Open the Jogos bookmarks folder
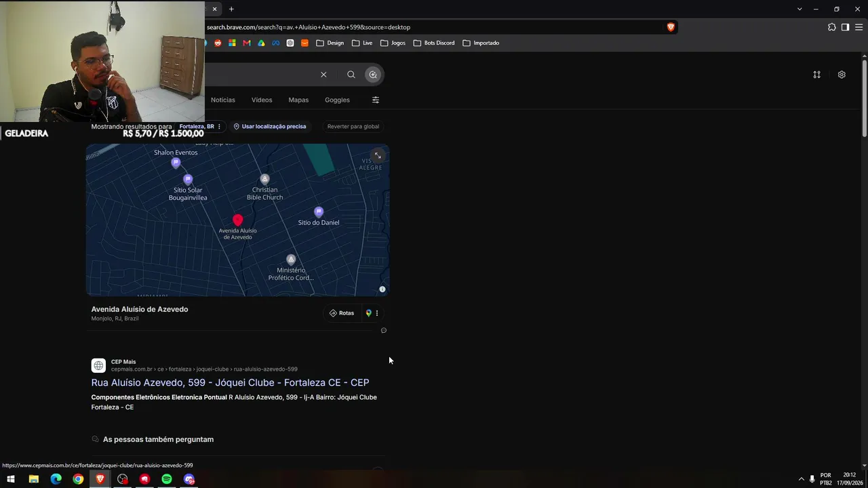Screen dimensions: 868x488 (393, 43)
